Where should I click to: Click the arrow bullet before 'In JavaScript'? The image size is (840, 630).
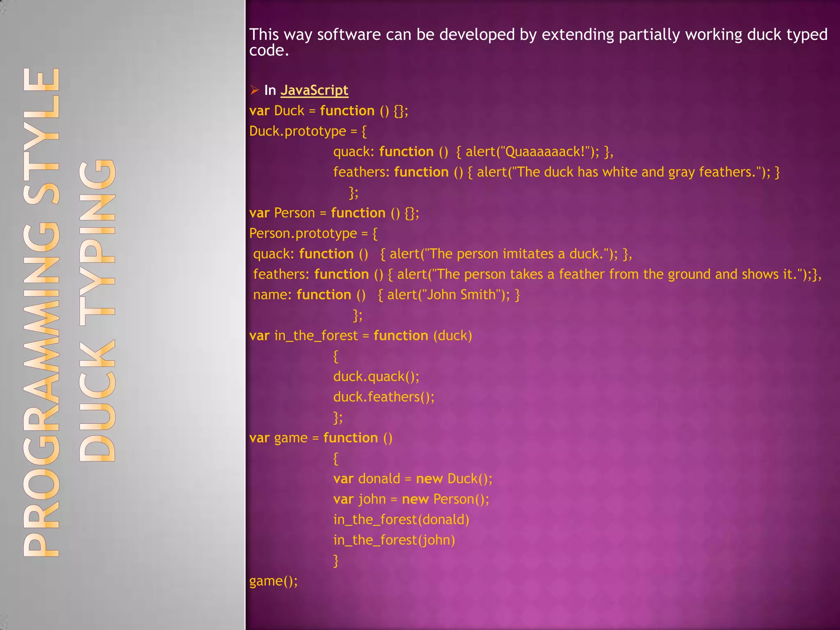[x=254, y=90]
